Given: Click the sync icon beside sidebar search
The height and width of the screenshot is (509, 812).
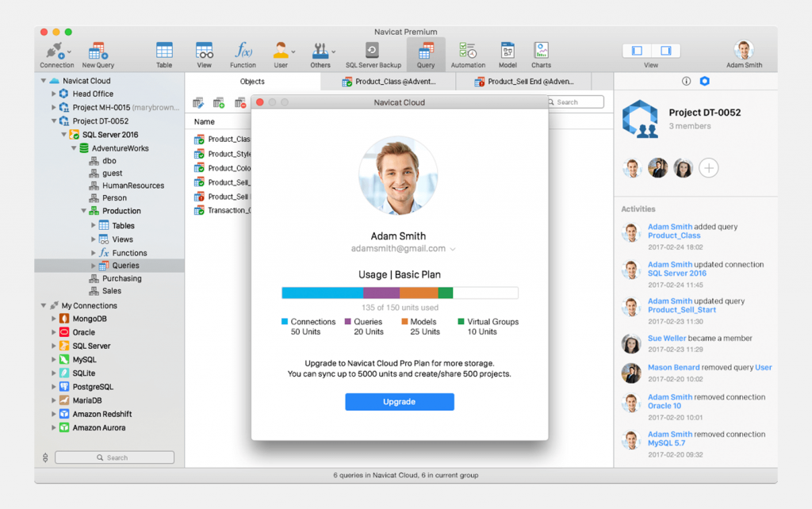Looking at the screenshot, I should pos(45,457).
